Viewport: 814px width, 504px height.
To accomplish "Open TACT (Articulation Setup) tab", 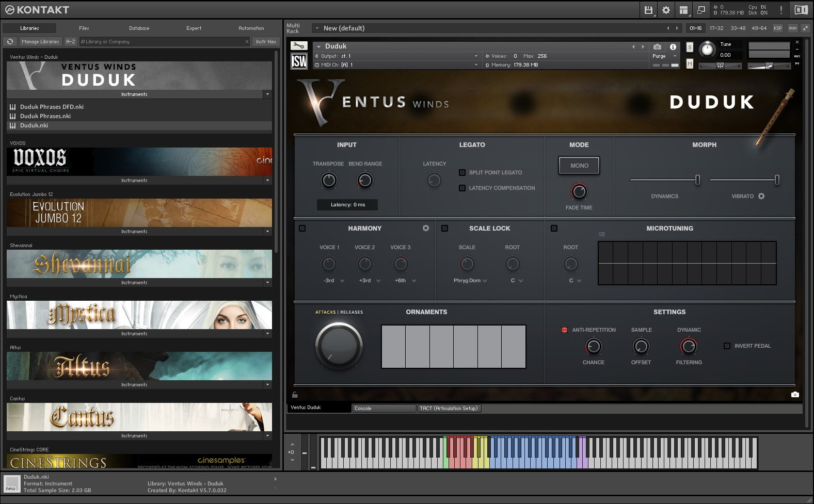I will coord(449,408).
